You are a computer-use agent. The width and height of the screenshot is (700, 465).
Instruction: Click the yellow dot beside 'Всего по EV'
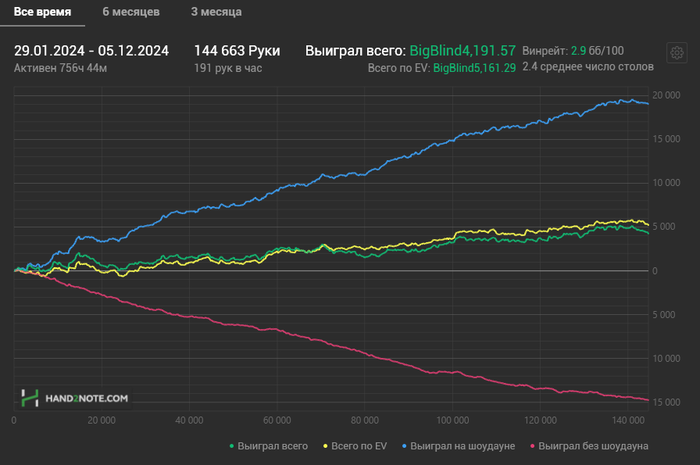click(325, 446)
